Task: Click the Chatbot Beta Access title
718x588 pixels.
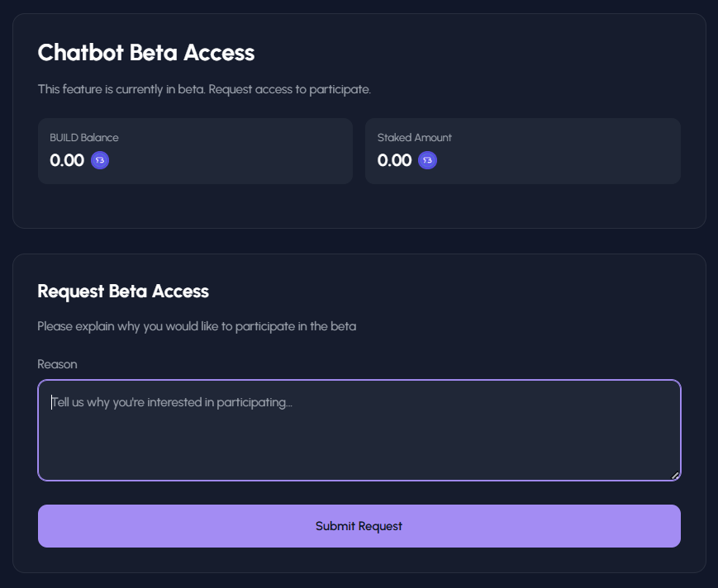Action: point(146,53)
